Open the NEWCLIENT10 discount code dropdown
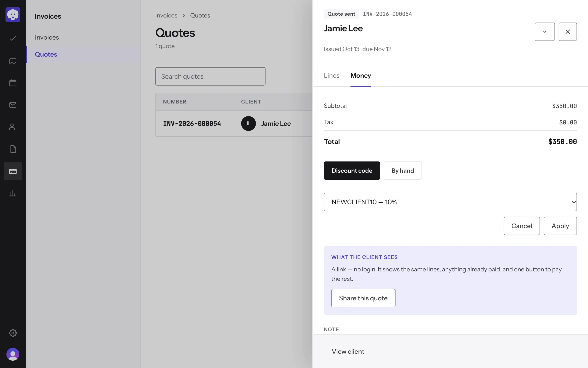 point(450,202)
